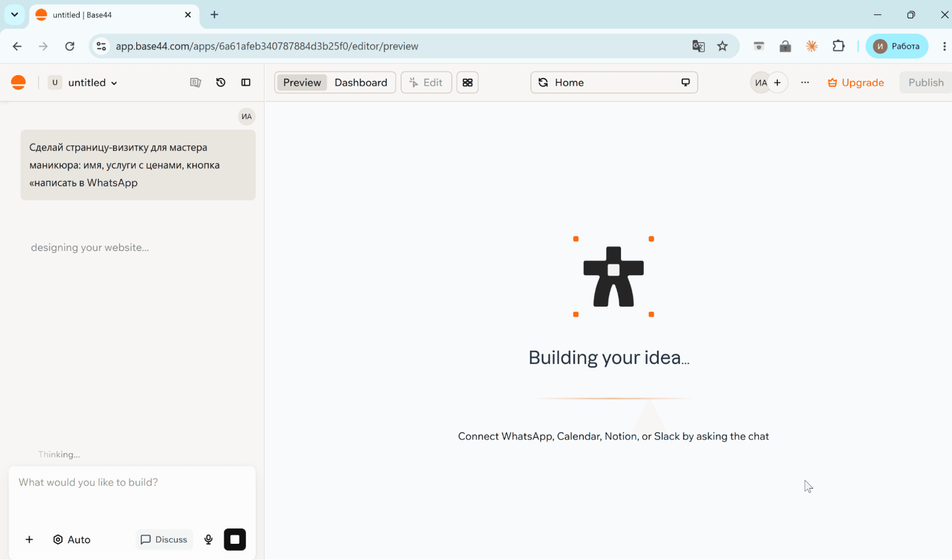952x560 pixels.
Task: Open the three-dot more options menu
Action: 805,82
